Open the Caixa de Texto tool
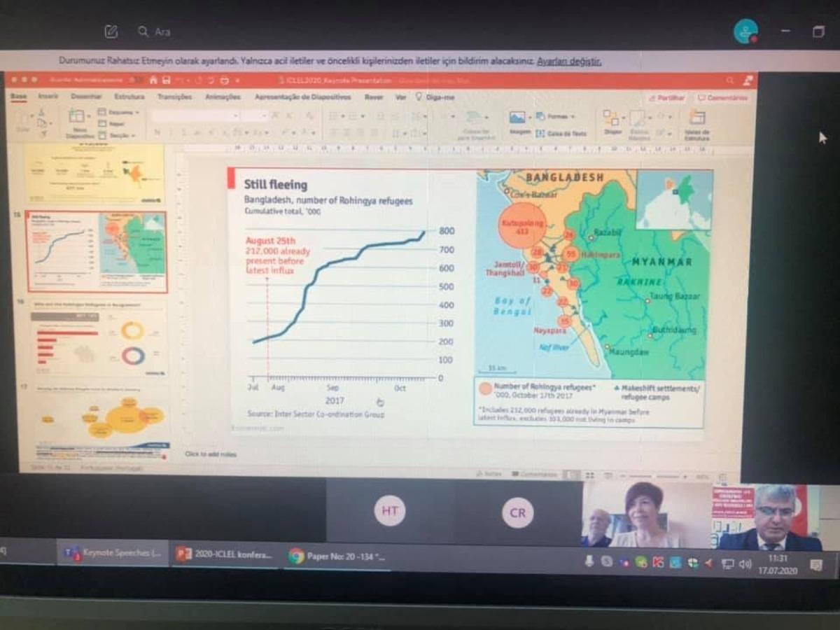 click(540, 132)
